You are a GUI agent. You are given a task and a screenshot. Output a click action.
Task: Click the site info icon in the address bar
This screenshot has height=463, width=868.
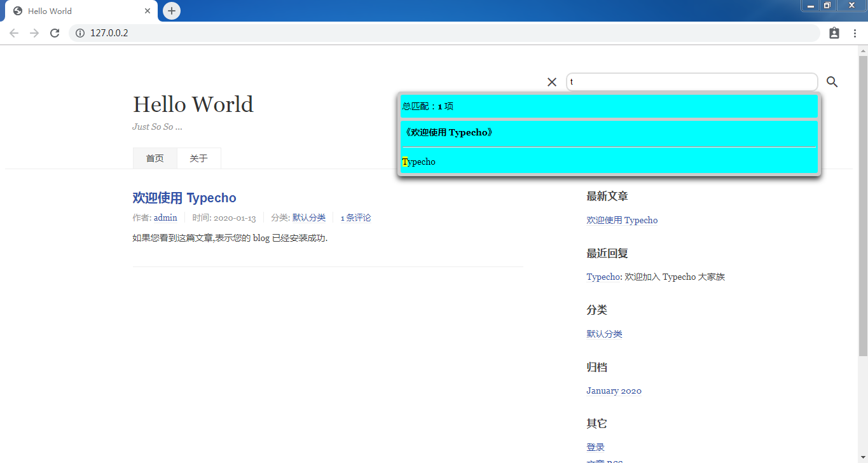[x=80, y=33]
